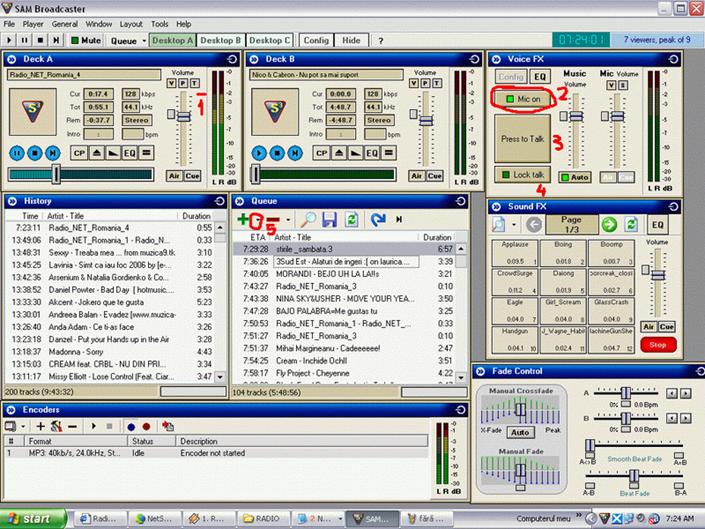This screenshot has height=529, width=705.
Task: Click the green plus icon in Queue
Action: pyautogui.click(x=243, y=219)
